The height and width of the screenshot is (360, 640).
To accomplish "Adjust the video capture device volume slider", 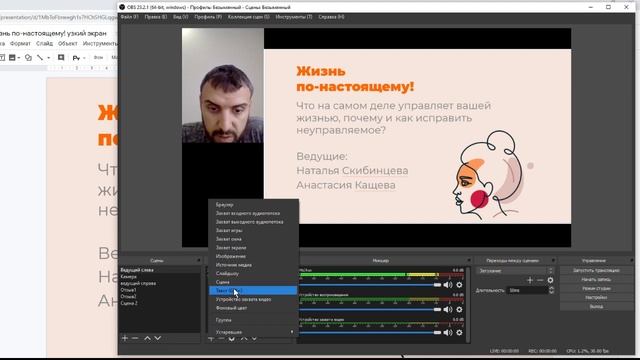I will [x=370, y=333].
